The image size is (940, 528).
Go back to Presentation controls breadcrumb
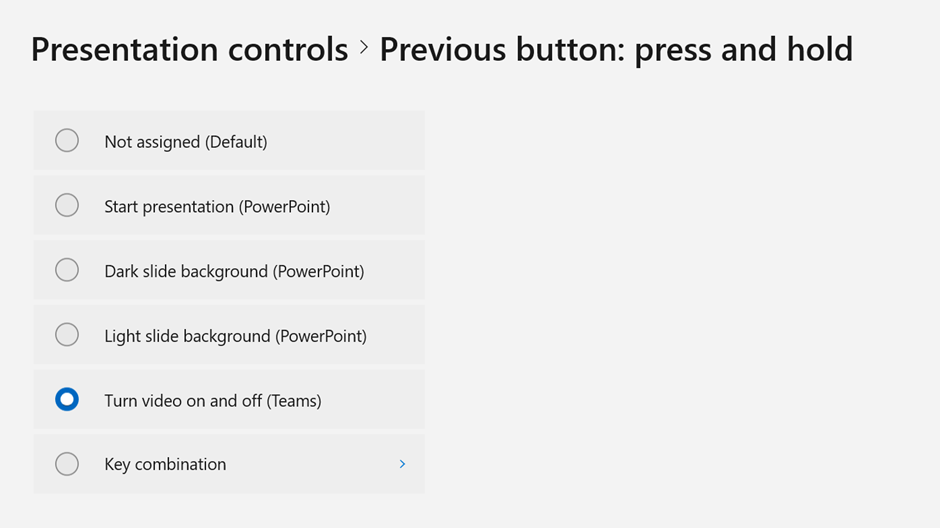click(189, 49)
